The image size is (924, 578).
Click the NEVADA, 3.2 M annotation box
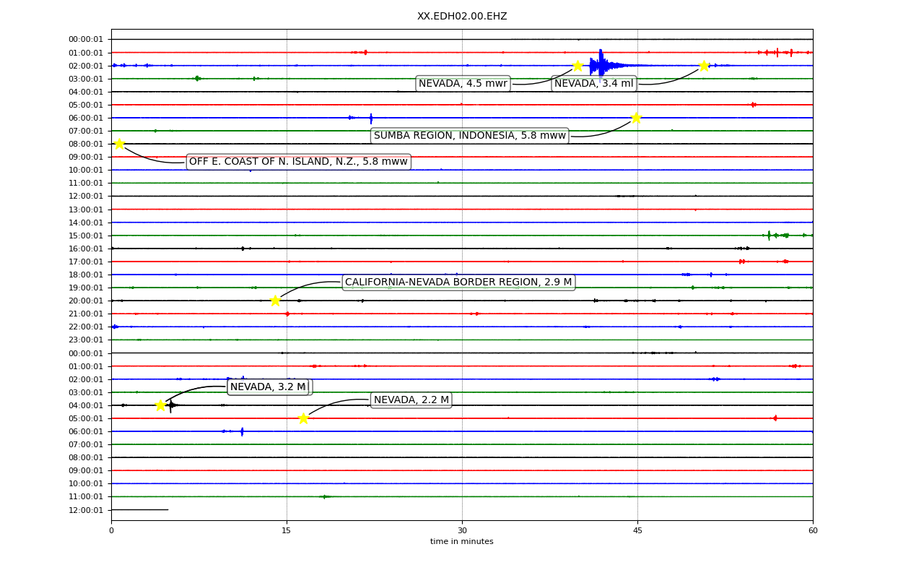click(x=268, y=387)
